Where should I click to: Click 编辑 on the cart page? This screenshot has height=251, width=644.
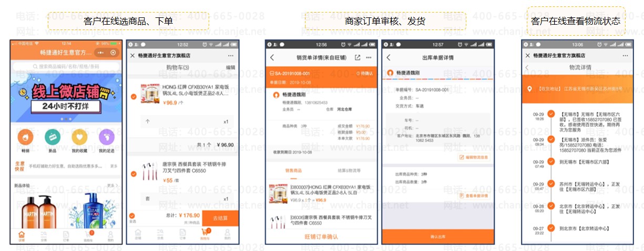tap(230, 67)
